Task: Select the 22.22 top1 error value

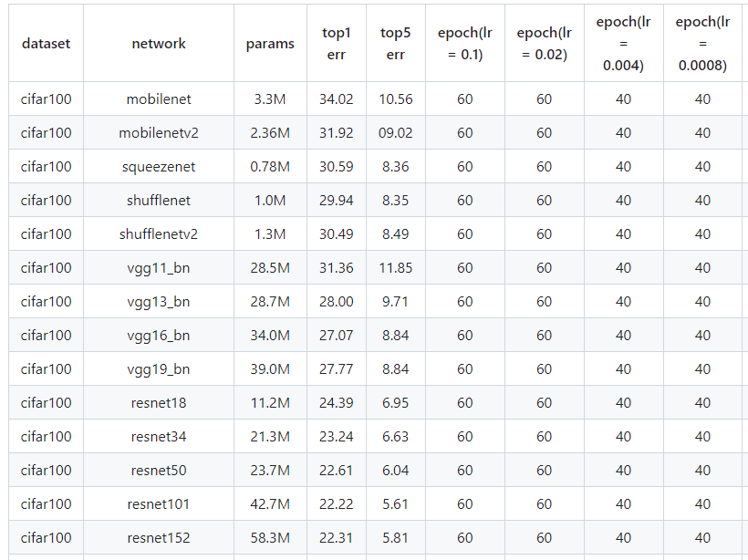Action: [x=337, y=503]
